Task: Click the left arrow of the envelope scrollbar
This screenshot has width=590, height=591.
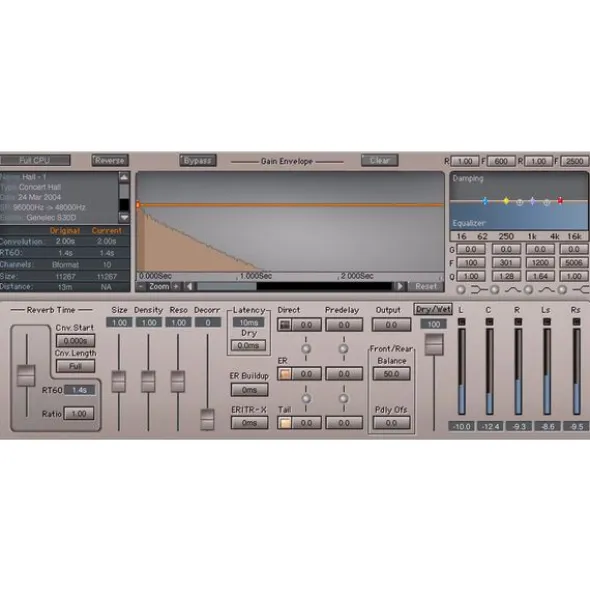Action: click(190, 286)
